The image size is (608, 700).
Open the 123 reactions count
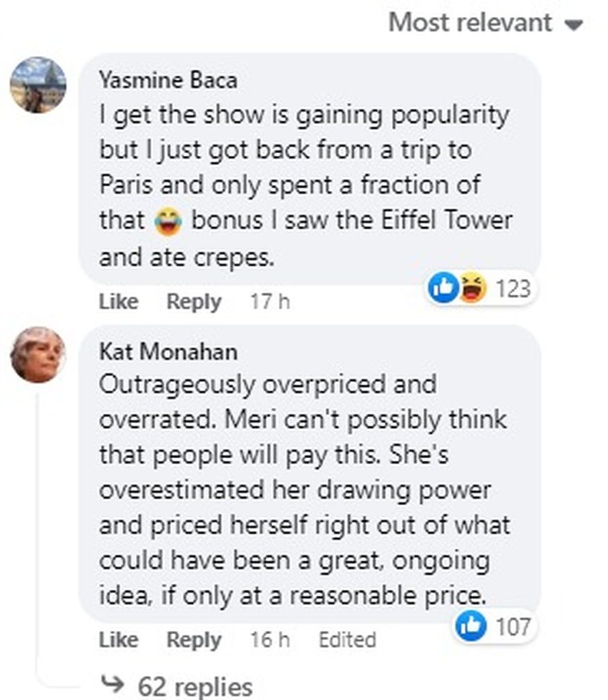point(512,289)
